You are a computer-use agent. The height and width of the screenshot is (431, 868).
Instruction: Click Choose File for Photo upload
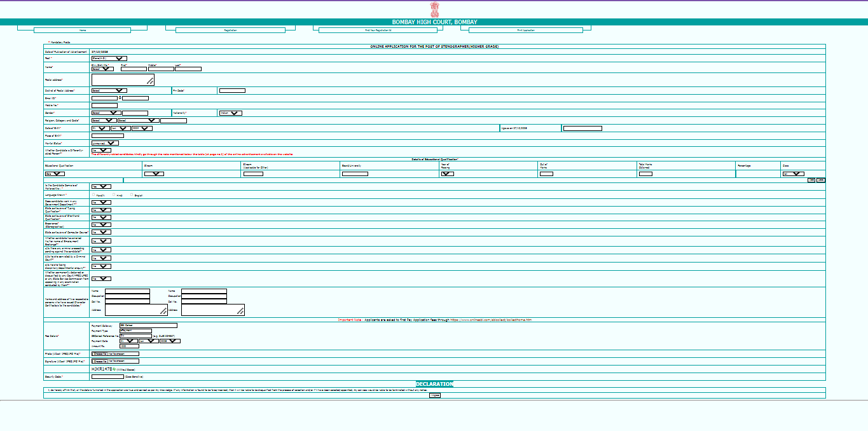pyautogui.click(x=100, y=353)
